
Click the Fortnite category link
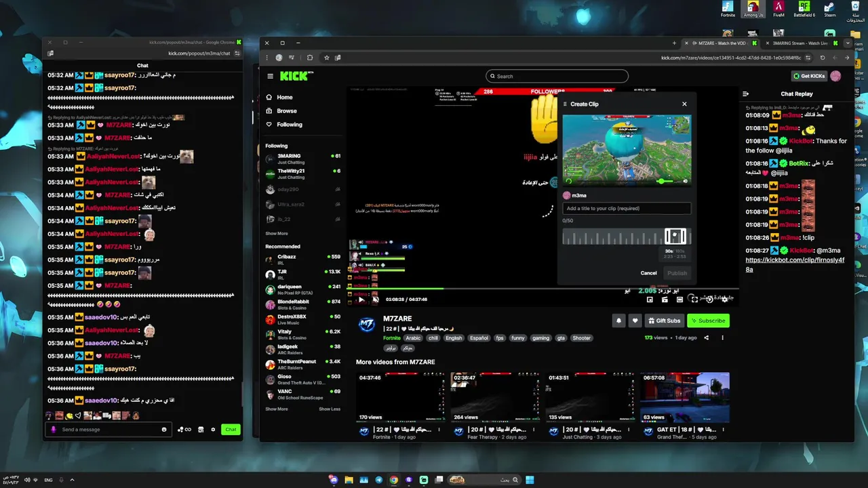[x=392, y=338]
